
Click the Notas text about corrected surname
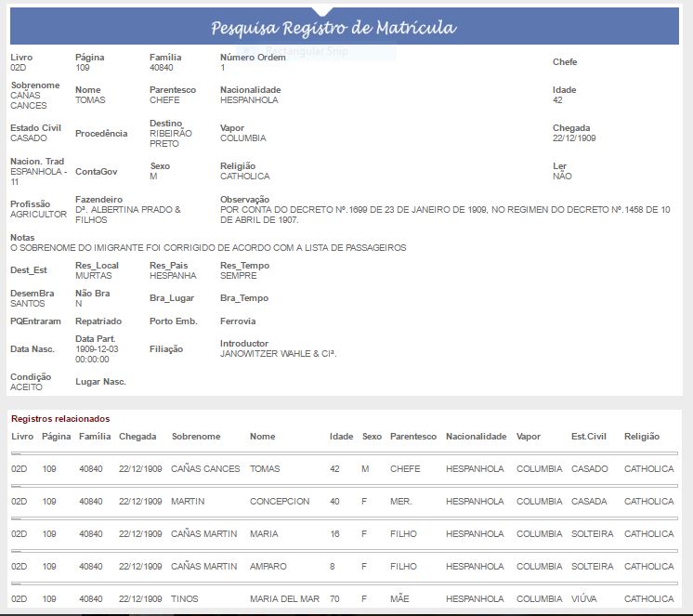(x=208, y=248)
